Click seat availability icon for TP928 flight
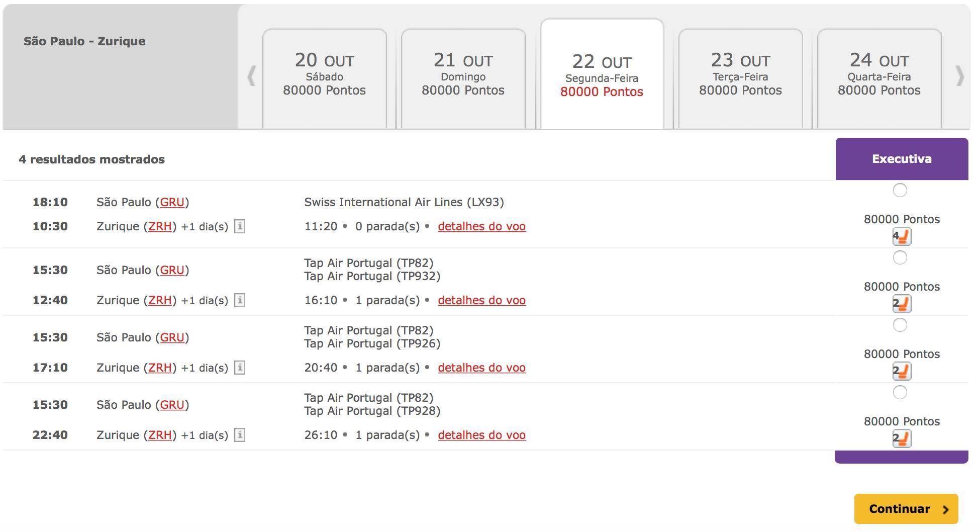Screen dimensions: 980x532 click(x=902, y=438)
